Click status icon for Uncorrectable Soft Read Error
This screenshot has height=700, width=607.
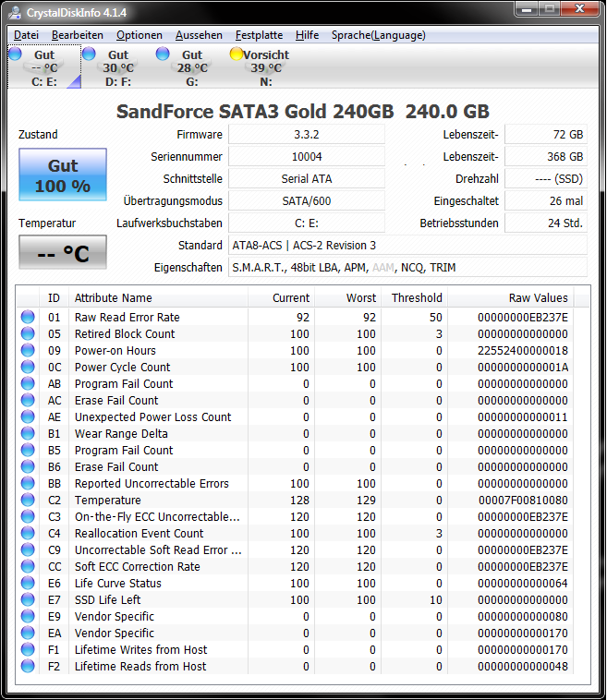tap(28, 549)
